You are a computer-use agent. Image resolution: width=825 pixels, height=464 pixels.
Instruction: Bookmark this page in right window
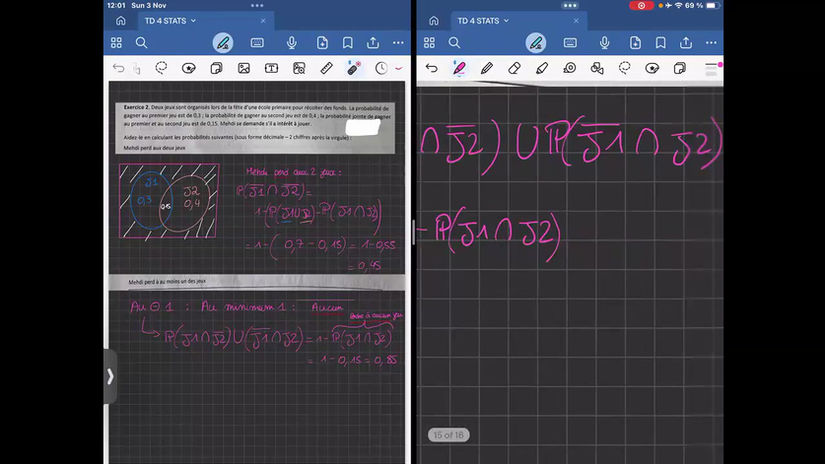(x=661, y=43)
